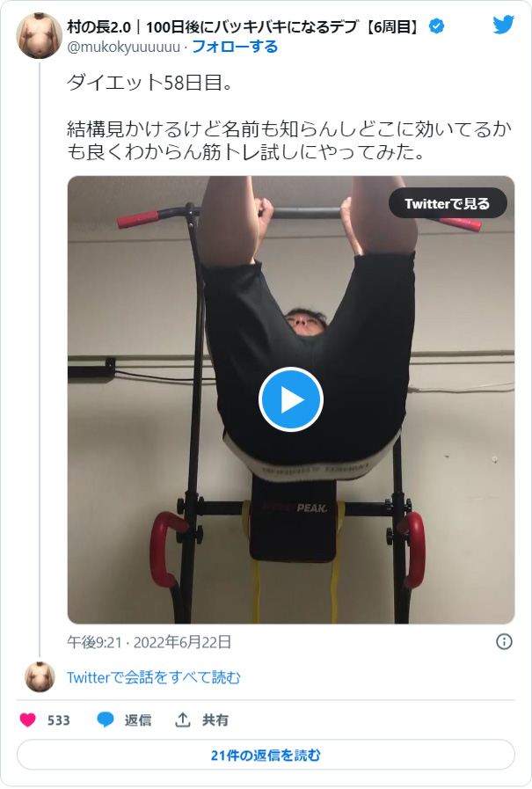This screenshot has width=532, height=789.
Task: Click the 533 likes count
Action: click(x=58, y=720)
